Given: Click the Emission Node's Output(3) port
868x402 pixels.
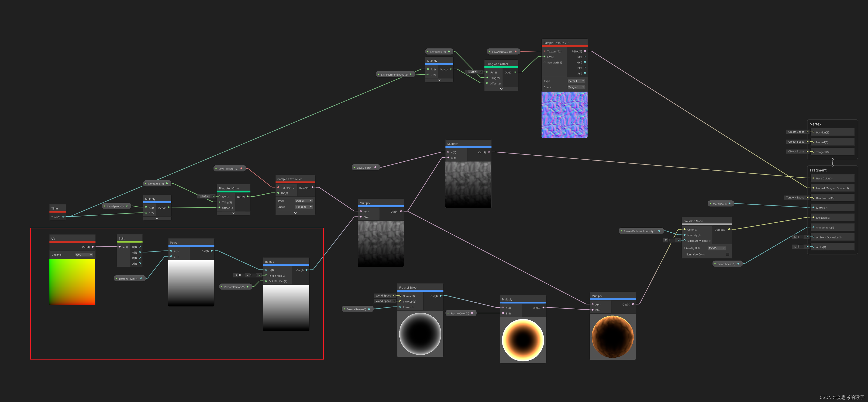Looking at the screenshot, I should click(x=729, y=229).
